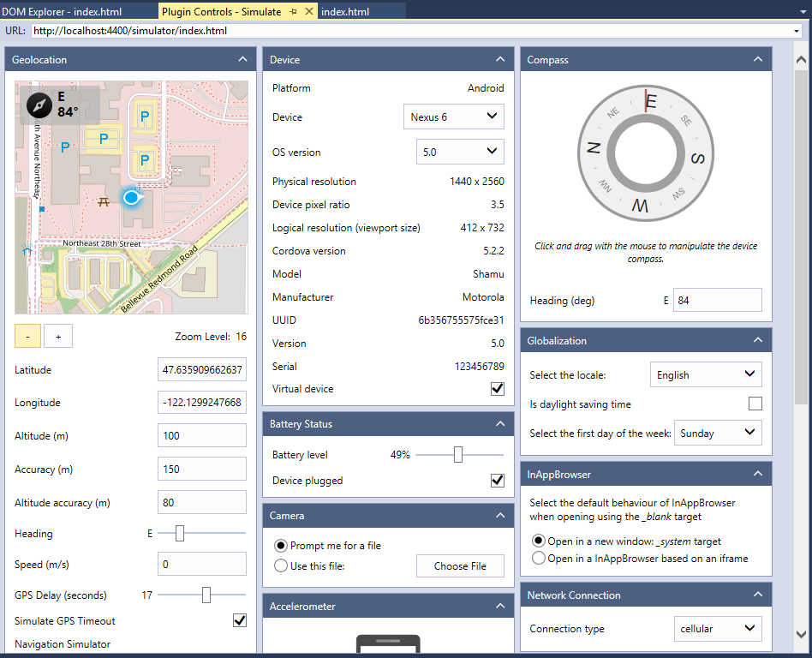Click the blue location marker on map

click(x=131, y=198)
